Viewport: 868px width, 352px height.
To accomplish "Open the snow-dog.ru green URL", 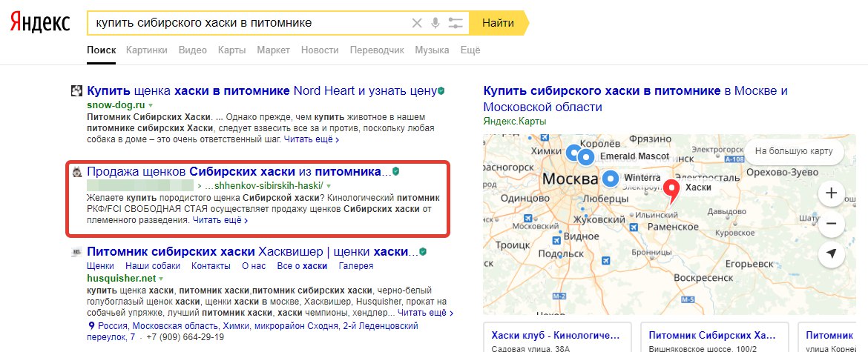I will [x=116, y=104].
